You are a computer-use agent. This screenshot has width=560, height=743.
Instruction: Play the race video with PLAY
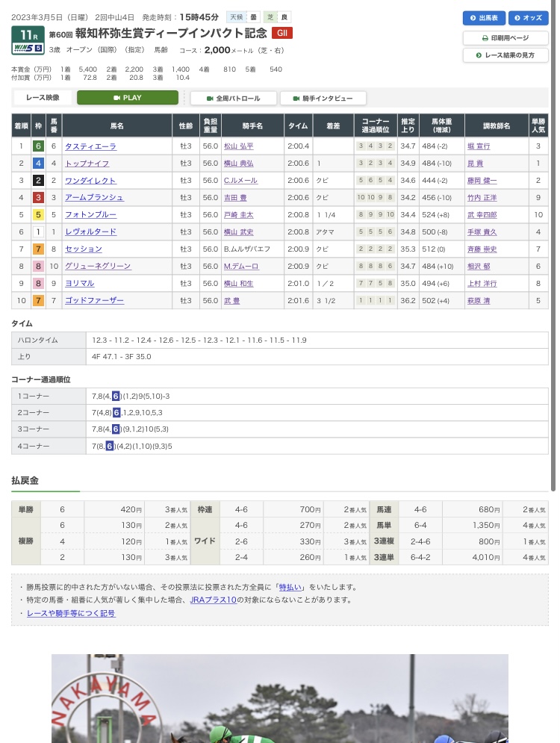tap(128, 98)
